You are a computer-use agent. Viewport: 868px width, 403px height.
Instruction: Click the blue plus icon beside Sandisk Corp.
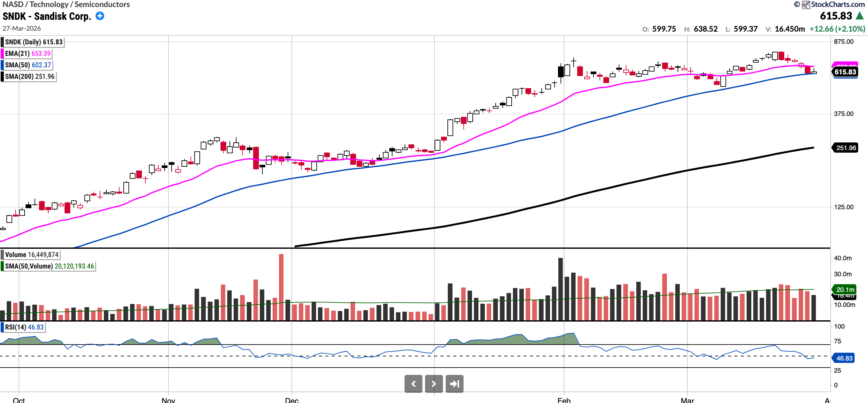(100, 16)
